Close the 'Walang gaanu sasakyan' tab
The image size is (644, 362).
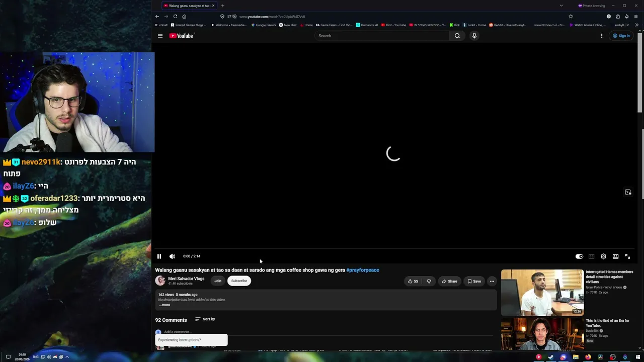coord(213,6)
